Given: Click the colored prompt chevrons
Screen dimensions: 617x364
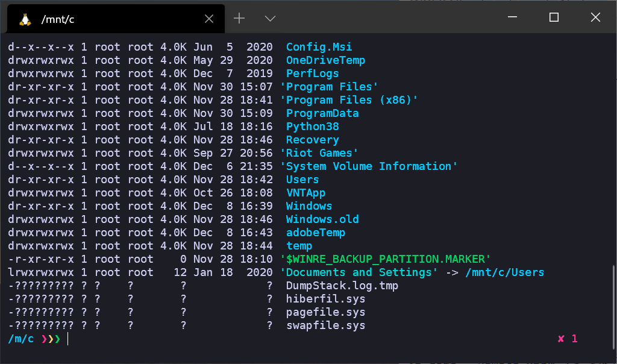Looking at the screenshot, I should tap(51, 339).
